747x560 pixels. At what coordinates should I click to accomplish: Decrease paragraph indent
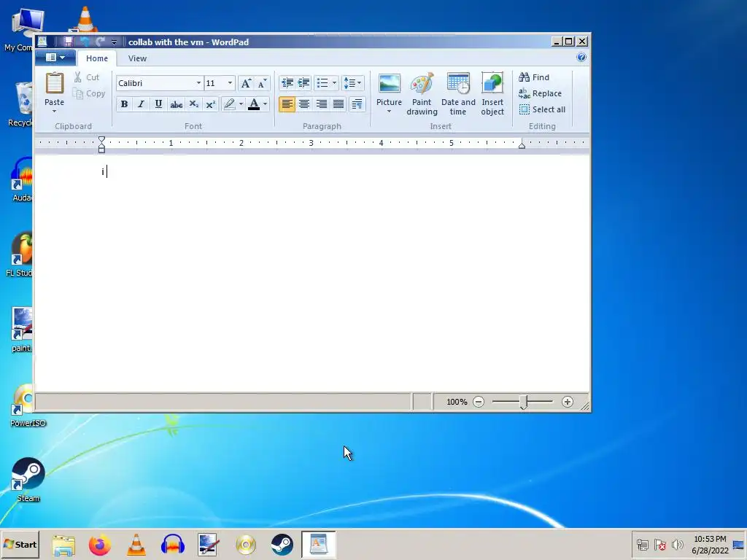tap(287, 83)
